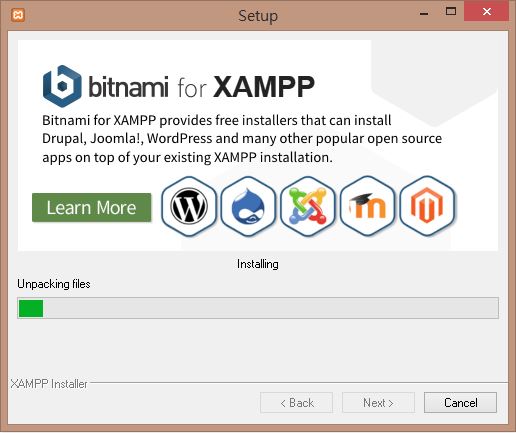Click the Unpacking files status label
Image resolution: width=516 pixels, height=433 pixels.
coord(54,284)
